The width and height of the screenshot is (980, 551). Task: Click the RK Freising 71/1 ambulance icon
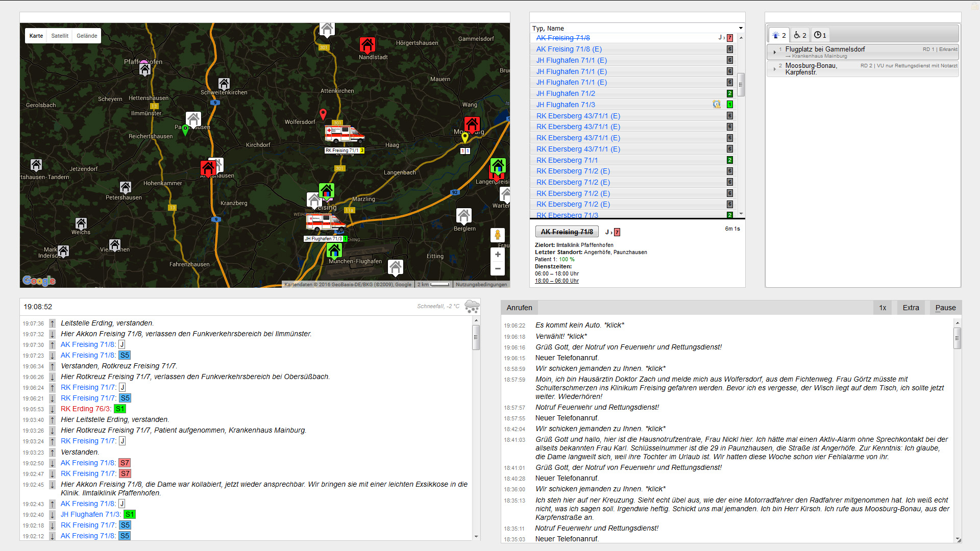pos(345,135)
